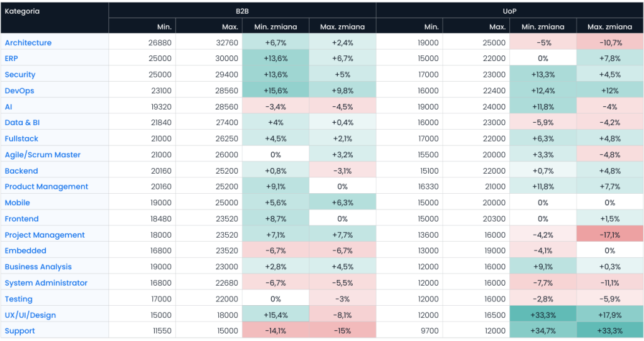The height and width of the screenshot is (341, 644).
Task: Click the Mobile category link
Action: 18,203
